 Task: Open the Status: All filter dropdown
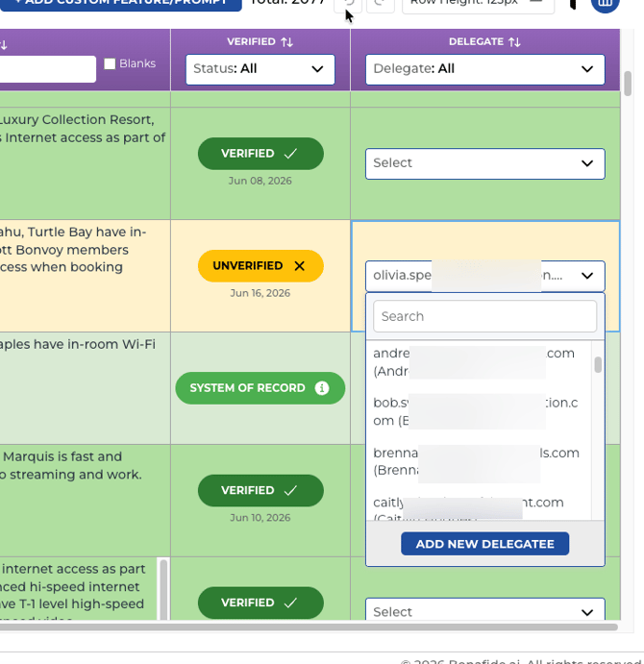pyautogui.click(x=260, y=69)
